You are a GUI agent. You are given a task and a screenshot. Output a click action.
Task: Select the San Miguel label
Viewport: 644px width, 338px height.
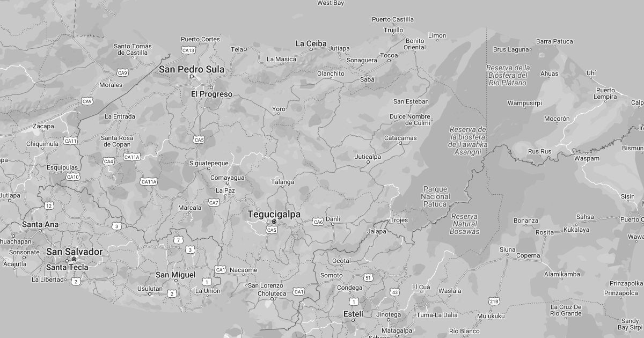(x=175, y=275)
